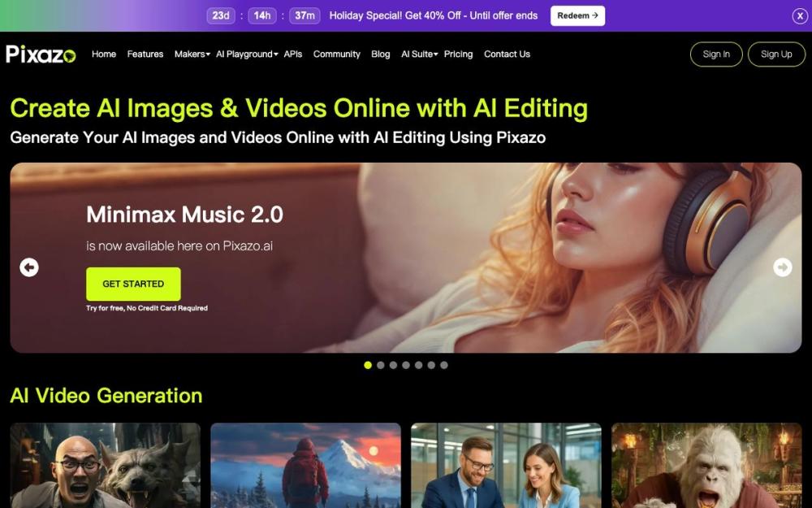Click the 37m countdown minutes box

point(304,15)
